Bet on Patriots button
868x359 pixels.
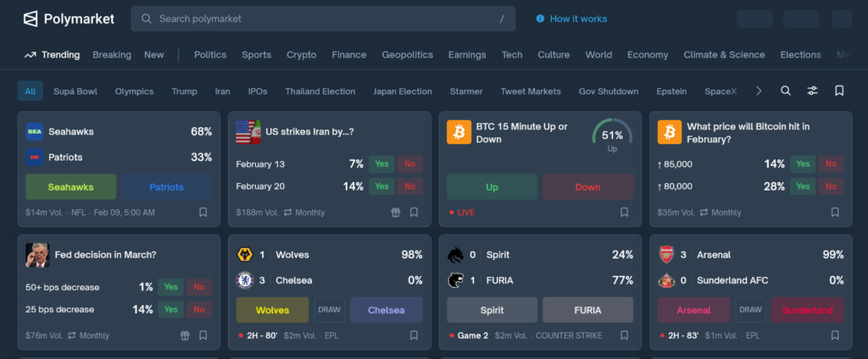(x=167, y=187)
